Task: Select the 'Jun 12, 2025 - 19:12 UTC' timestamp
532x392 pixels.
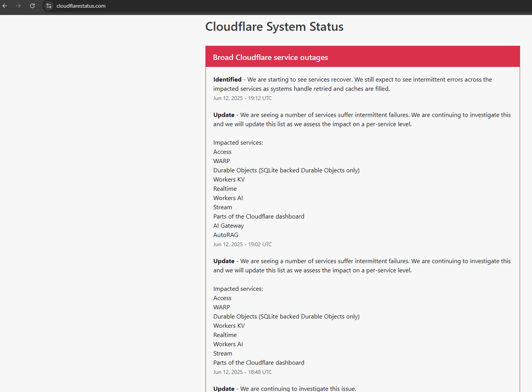Action: [243, 98]
